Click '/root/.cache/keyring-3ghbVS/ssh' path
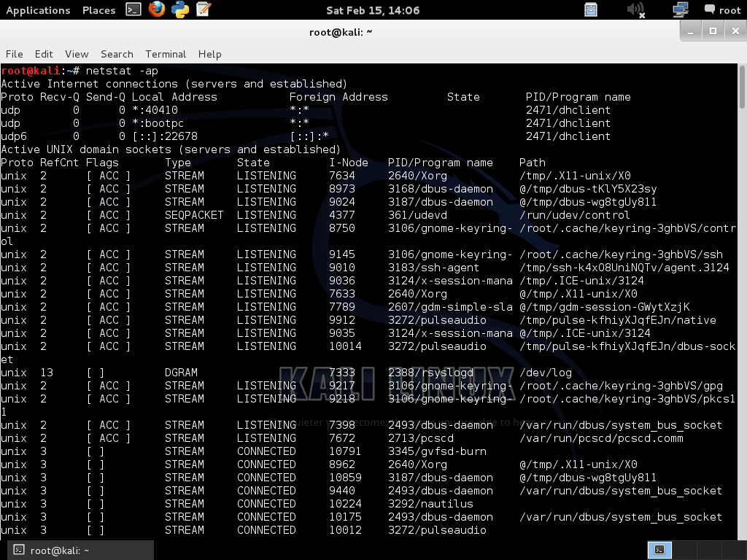This screenshot has height=560, width=747. coord(621,254)
